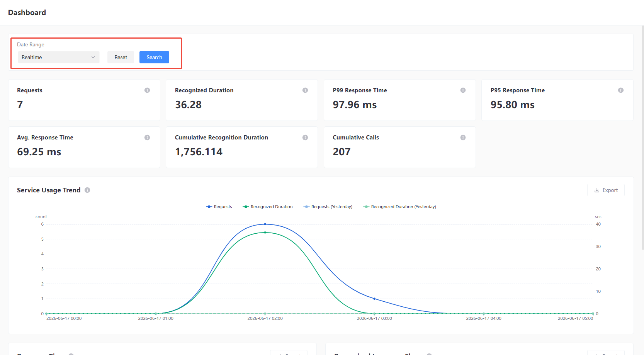Toggle the Requests legend series
The height and width of the screenshot is (355, 644).
click(x=219, y=207)
